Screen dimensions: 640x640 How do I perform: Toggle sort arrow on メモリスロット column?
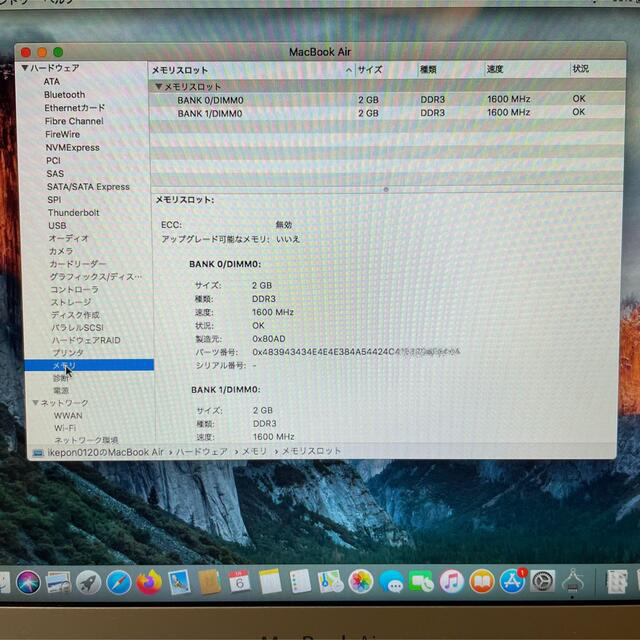click(349, 70)
